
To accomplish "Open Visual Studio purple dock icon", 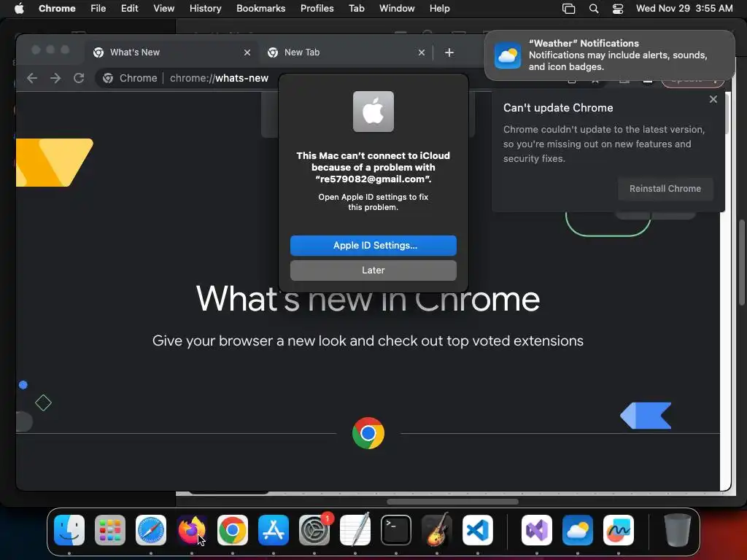I will point(537,530).
